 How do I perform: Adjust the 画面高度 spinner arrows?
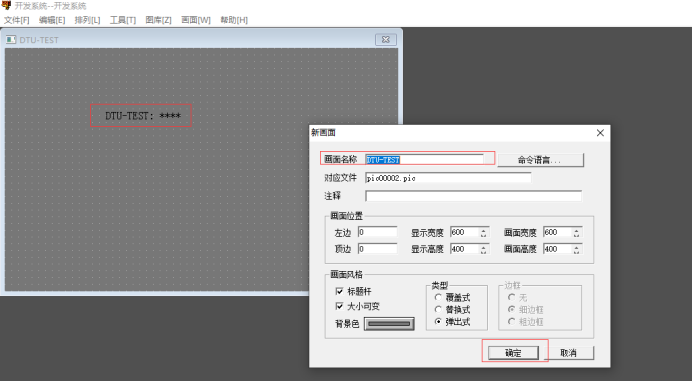(577, 249)
